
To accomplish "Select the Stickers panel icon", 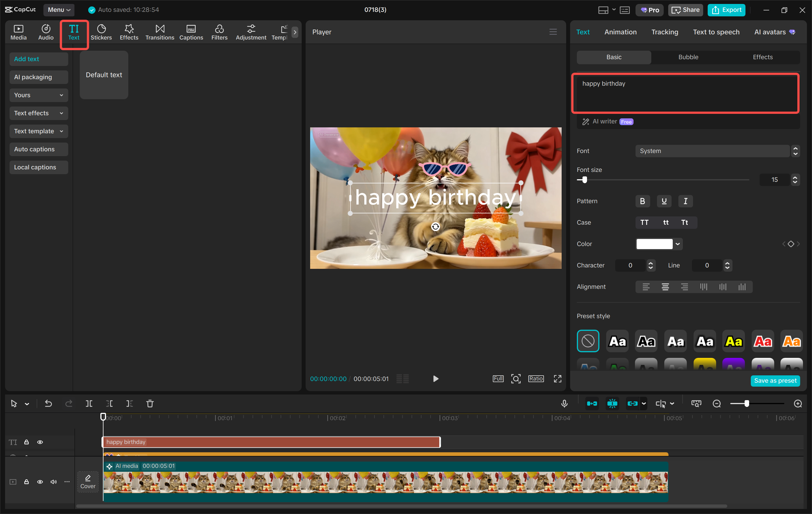I will (101, 32).
